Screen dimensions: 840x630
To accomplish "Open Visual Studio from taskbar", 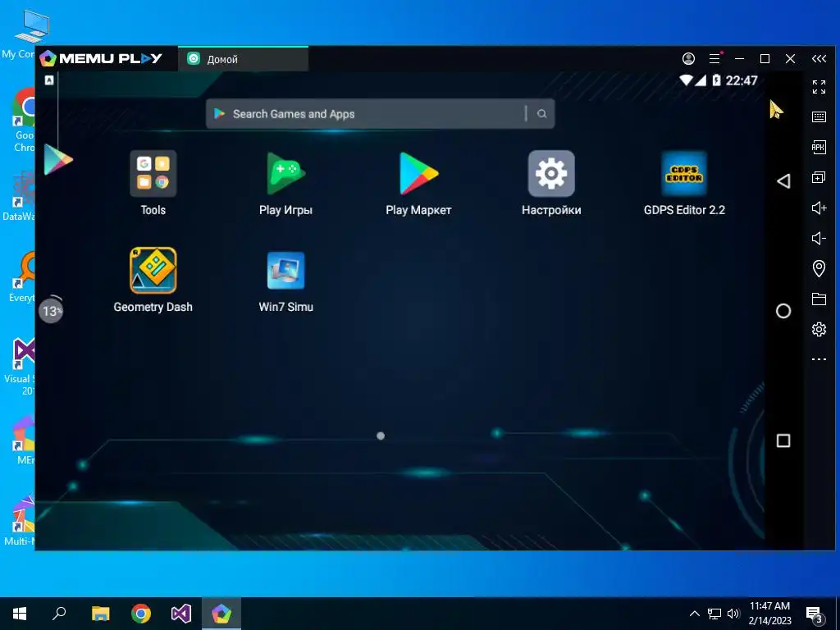I will [x=181, y=614].
